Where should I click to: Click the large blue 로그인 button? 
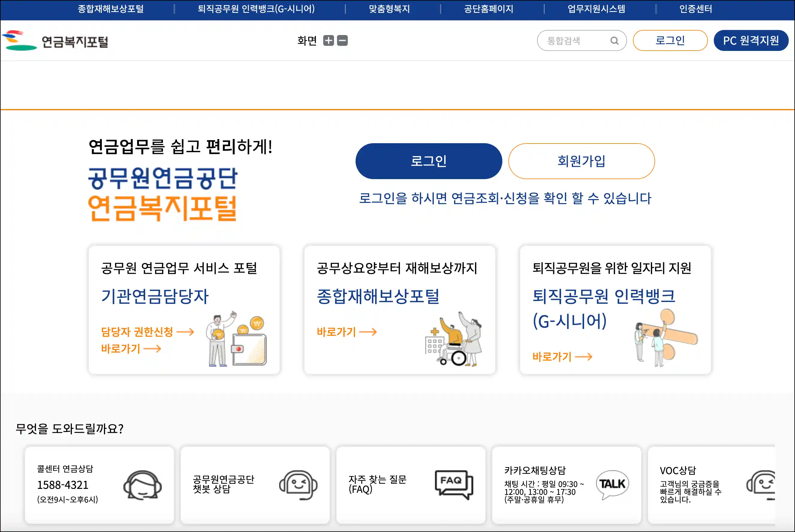point(429,161)
